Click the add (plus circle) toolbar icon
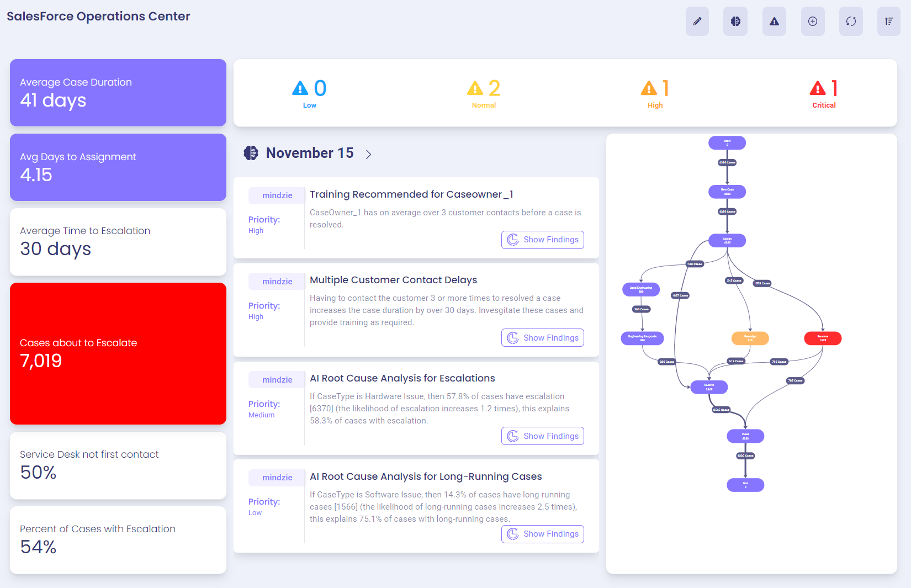Image resolution: width=911 pixels, height=588 pixels. (x=813, y=22)
